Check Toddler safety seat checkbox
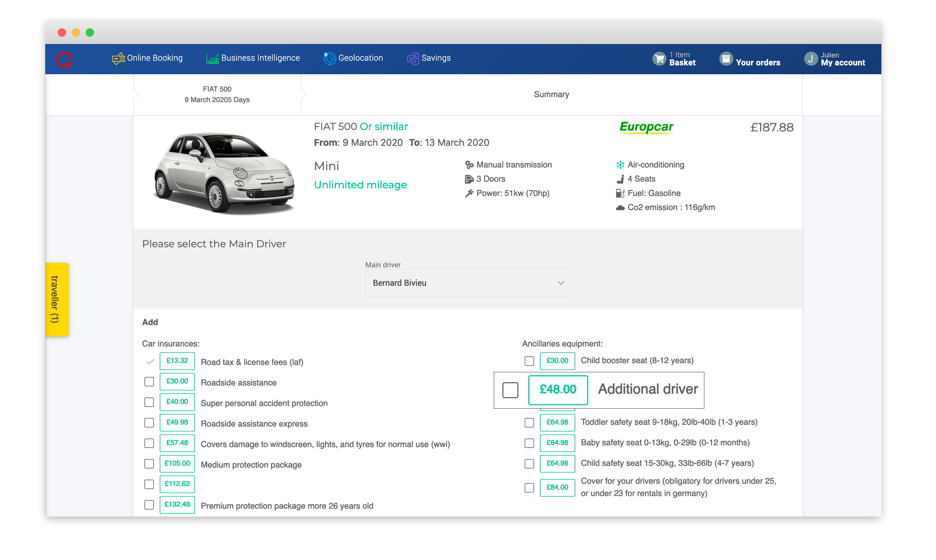The height and width of the screenshot is (560, 936). (x=529, y=423)
